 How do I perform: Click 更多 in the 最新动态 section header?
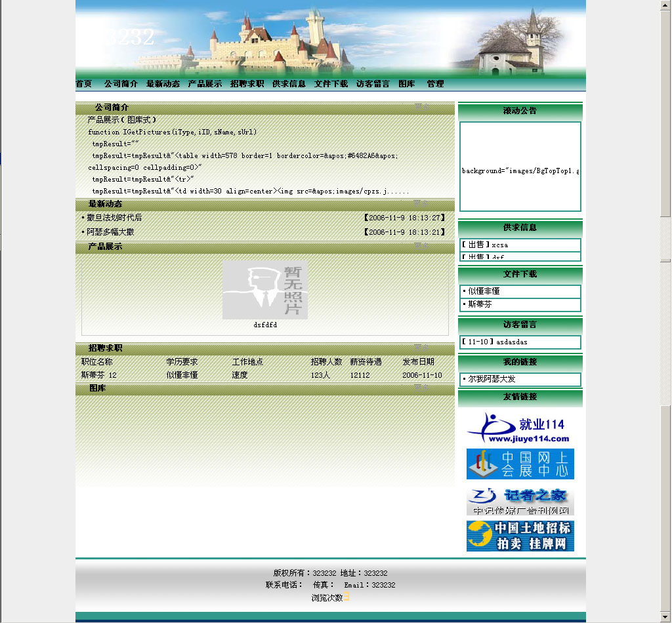click(x=421, y=204)
